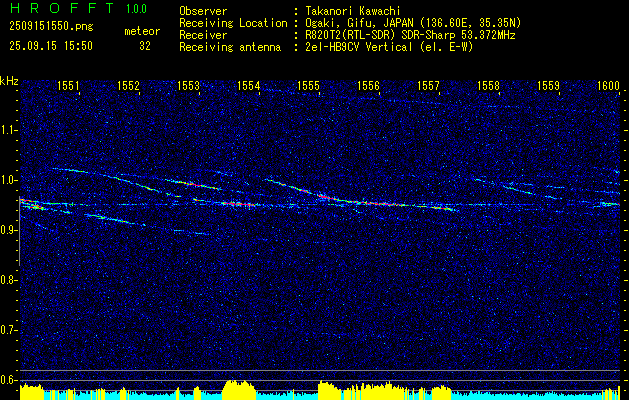
Task: Select the 2el-HB9CV Vertical antenna description
Action: point(389,47)
